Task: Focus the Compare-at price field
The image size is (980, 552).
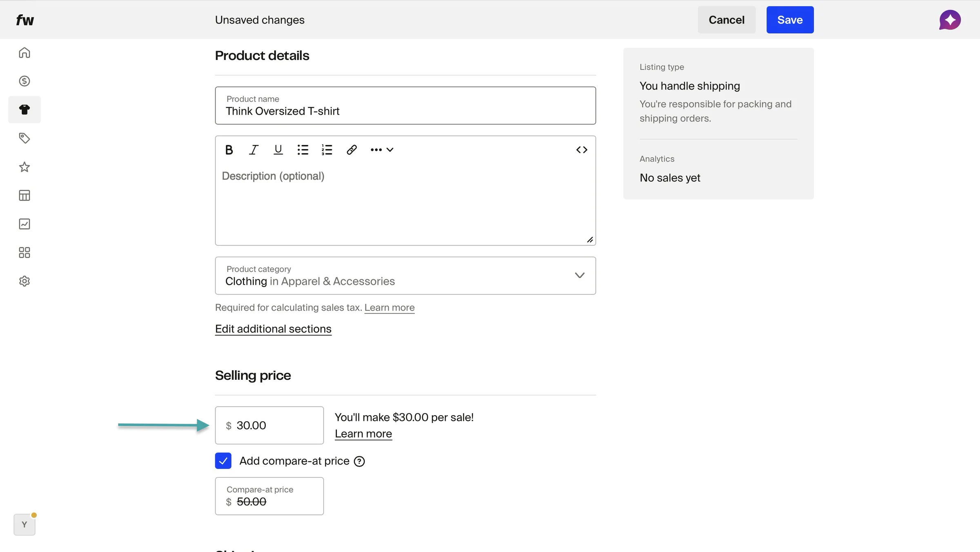Action: coord(269,496)
